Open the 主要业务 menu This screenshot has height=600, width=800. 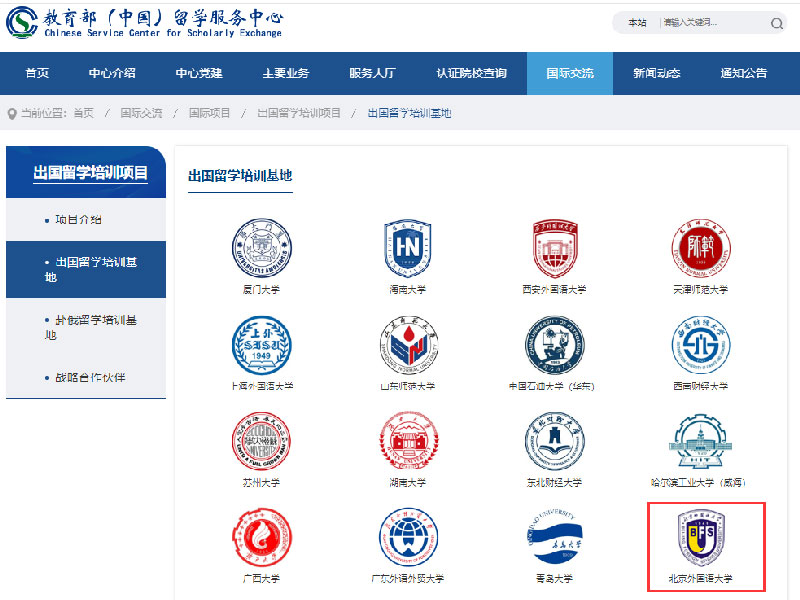click(283, 72)
